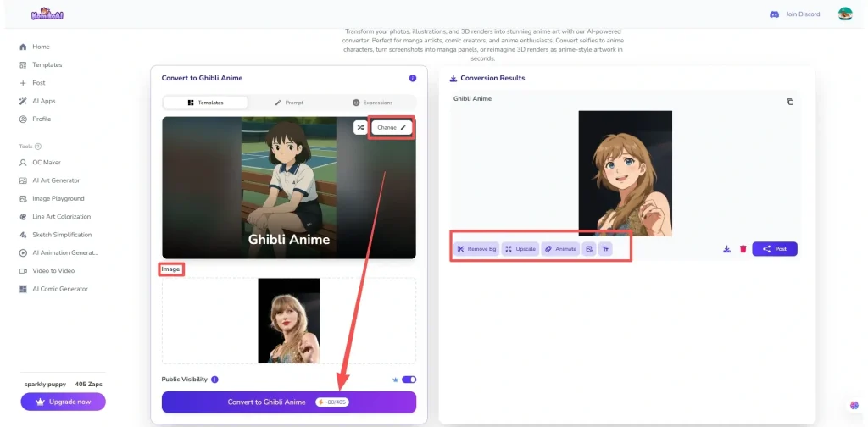Click the uploaded photo in Image area
The image size is (868, 427).
click(x=288, y=321)
